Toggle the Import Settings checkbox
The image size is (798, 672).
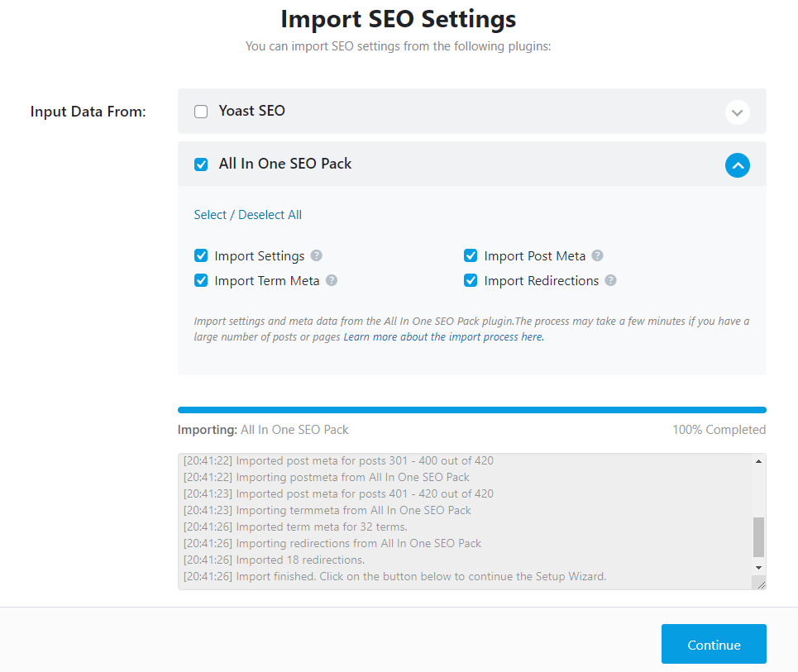click(x=201, y=255)
